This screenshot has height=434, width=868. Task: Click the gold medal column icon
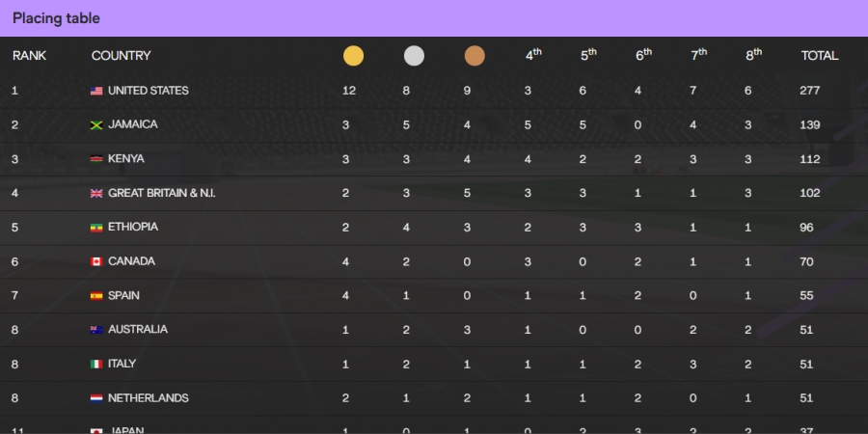(353, 56)
